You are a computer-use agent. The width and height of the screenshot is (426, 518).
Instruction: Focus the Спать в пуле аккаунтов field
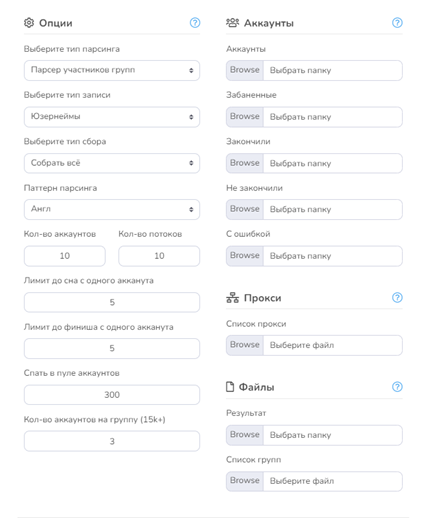click(112, 395)
